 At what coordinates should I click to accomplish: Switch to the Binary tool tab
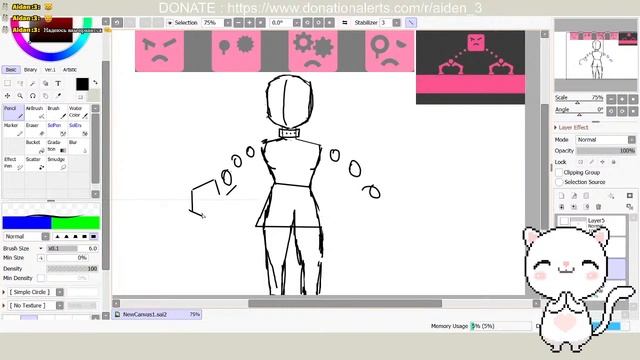point(31,70)
